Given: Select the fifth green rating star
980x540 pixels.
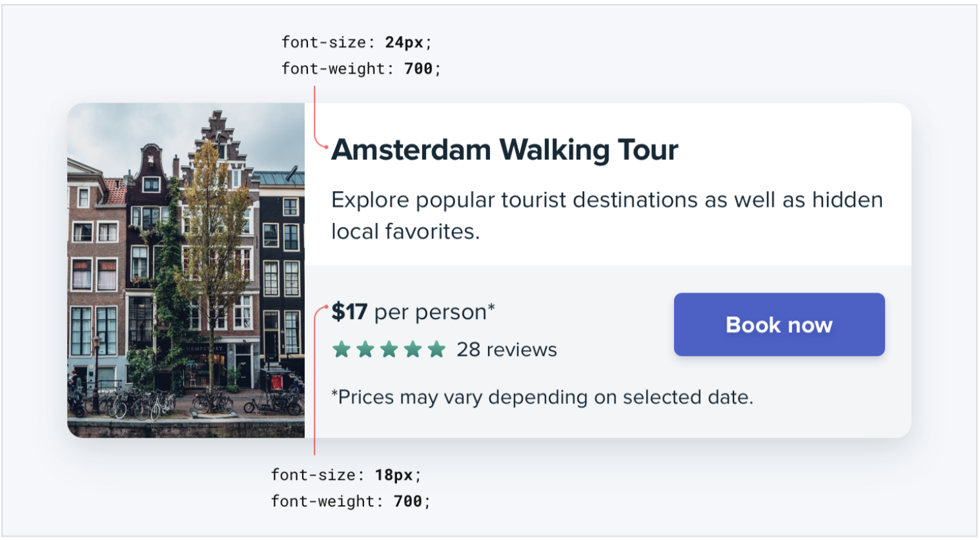Looking at the screenshot, I should coord(437,349).
